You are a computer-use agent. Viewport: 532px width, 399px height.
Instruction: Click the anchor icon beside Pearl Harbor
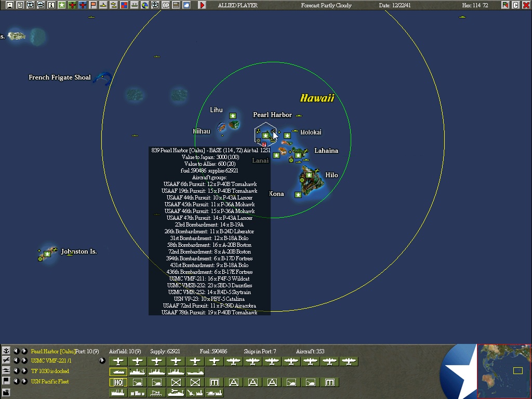click(6, 351)
